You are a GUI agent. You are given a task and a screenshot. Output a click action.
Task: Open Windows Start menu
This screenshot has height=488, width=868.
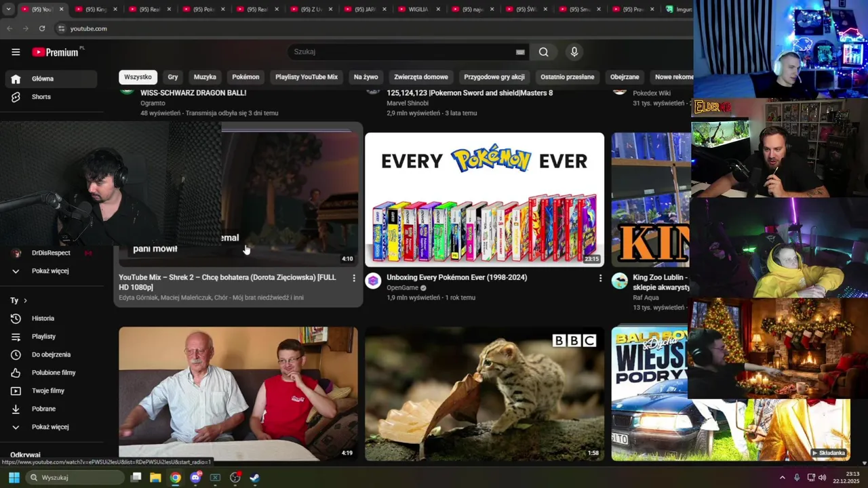[x=14, y=478]
